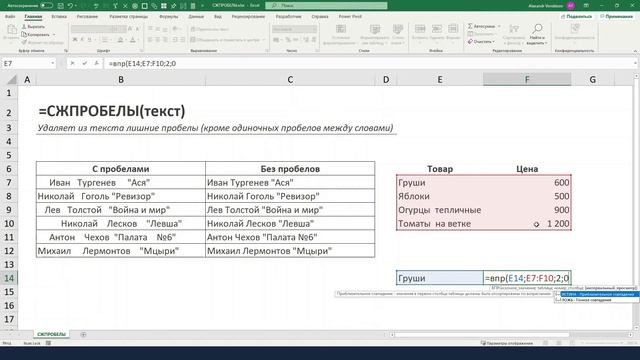Viewport: 640px width, 360px height.
Task: Open the Data (Данные) tab
Action: [196, 17]
